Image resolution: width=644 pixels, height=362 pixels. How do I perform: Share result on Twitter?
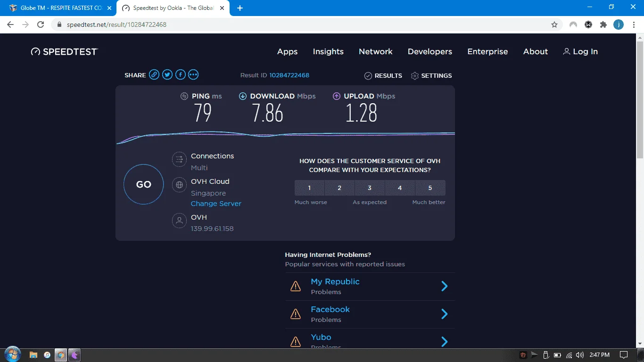(167, 74)
